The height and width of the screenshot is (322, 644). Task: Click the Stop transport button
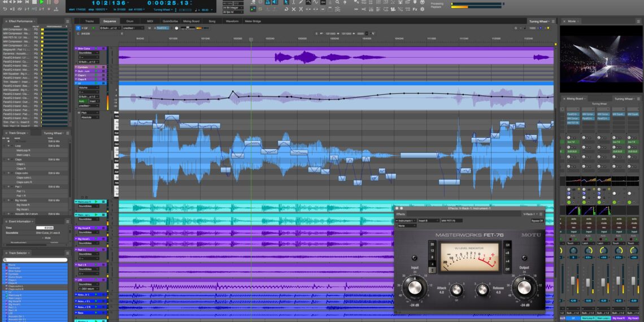click(x=34, y=2)
